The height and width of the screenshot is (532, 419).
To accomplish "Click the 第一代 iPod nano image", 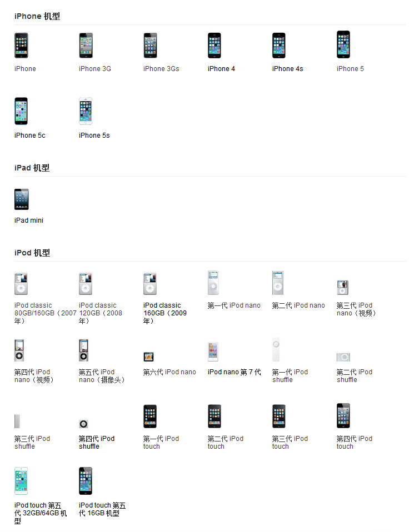I will click(x=213, y=283).
